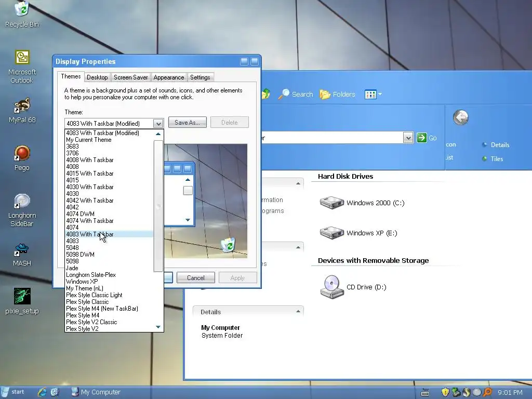The image size is (532, 399).
Task: Select '4042 With Taskbar' theme
Action: (109, 201)
